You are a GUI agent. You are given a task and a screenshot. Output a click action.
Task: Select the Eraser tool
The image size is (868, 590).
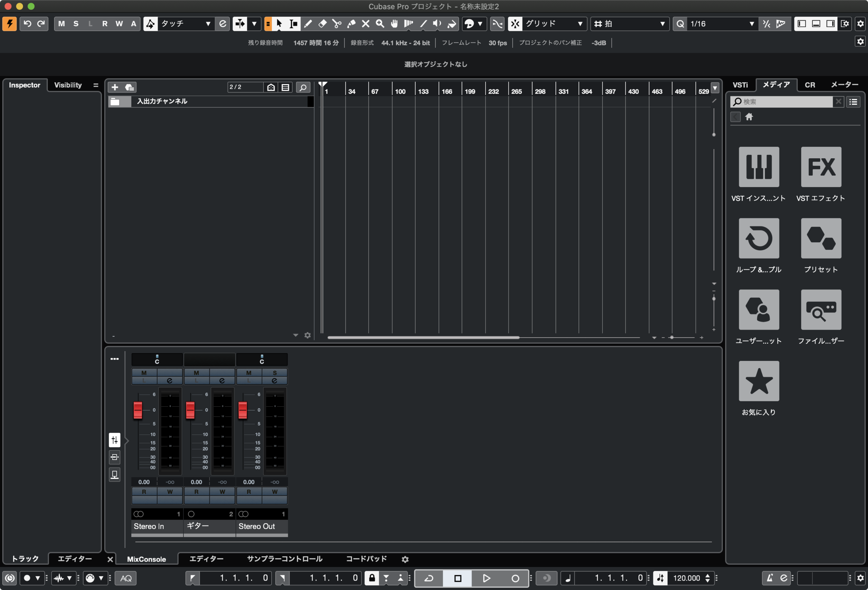pyautogui.click(x=322, y=24)
